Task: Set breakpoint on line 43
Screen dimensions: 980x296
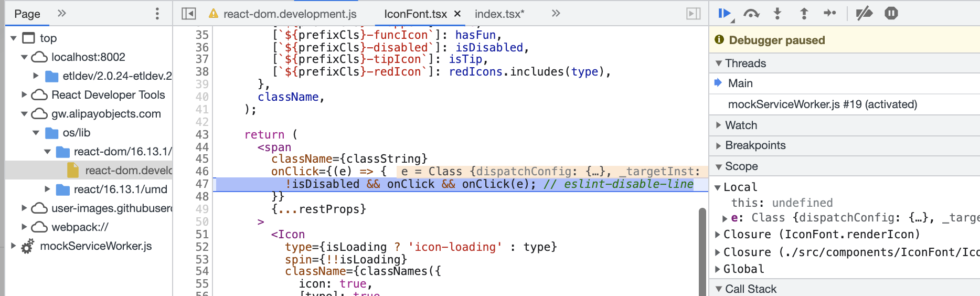Action: pos(202,135)
